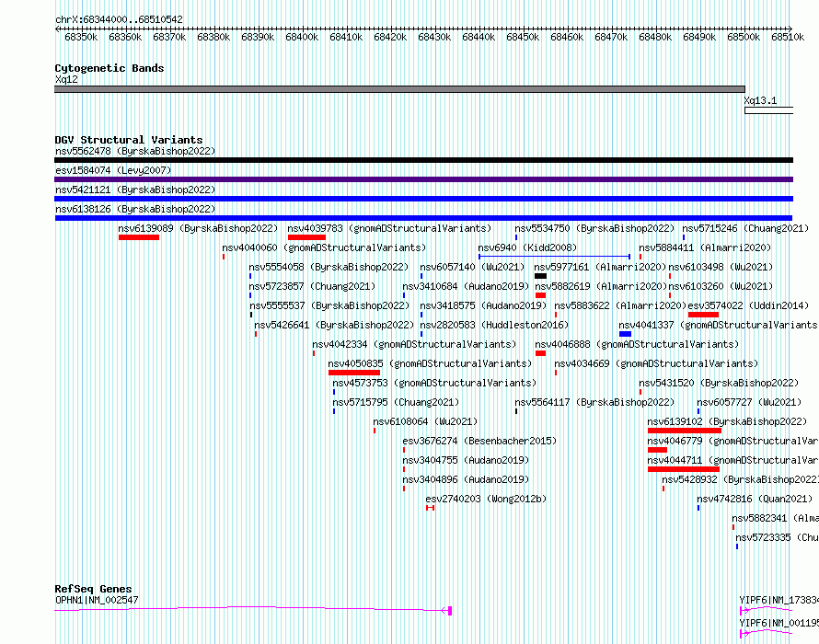Click the Cytogenetic Bands track title
Viewport: 819px width, 644px height.
coord(110,68)
